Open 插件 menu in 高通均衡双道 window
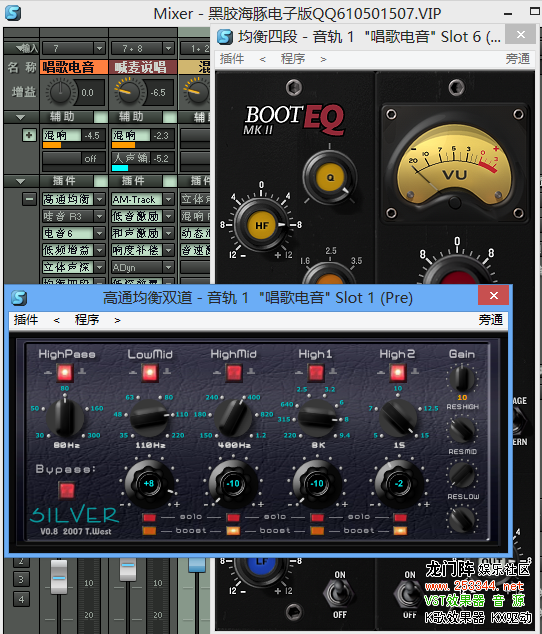 click(x=26, y=320)
